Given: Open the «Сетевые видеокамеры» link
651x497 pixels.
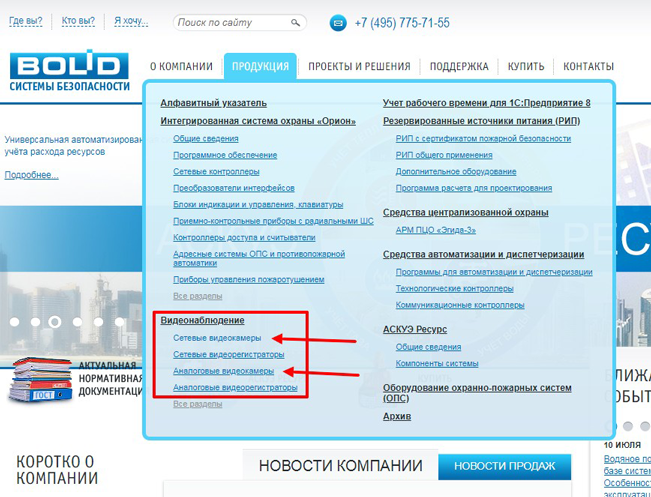Looking at the screenshot, I should pos(217,338).
